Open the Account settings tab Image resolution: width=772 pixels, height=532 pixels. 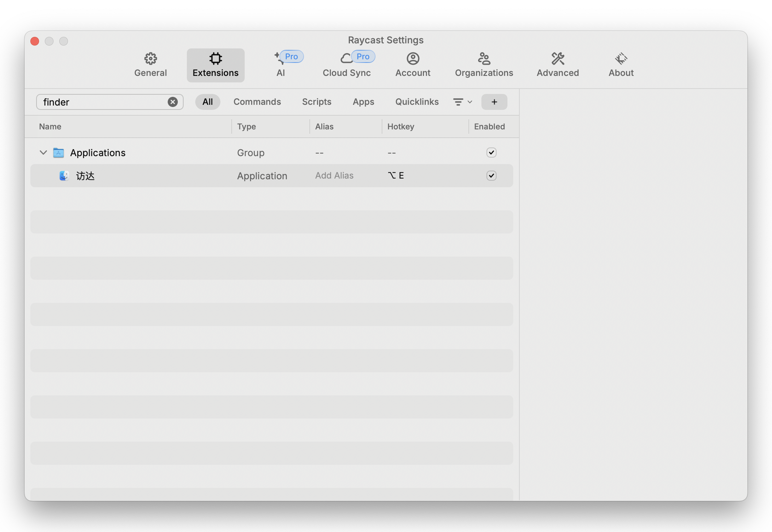413,65
